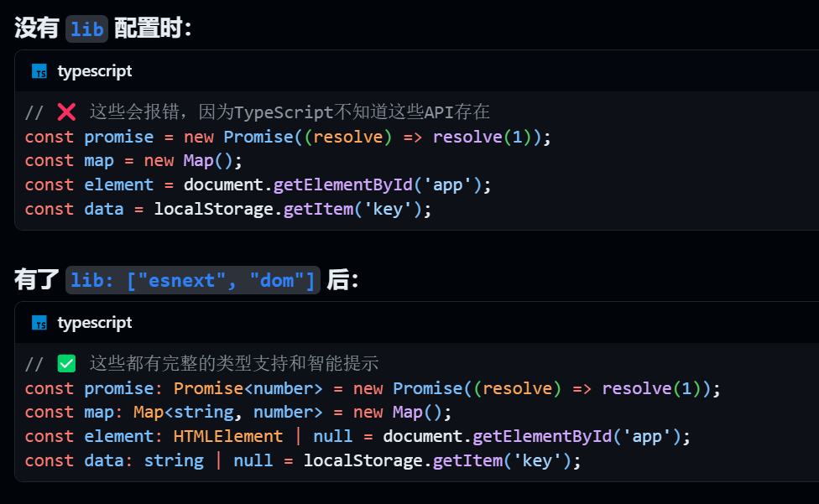Viewport: 819px width, 504px height.
Task: Click 'new Promise((resolve)' in first code block
Action: (x=287, y=137)
